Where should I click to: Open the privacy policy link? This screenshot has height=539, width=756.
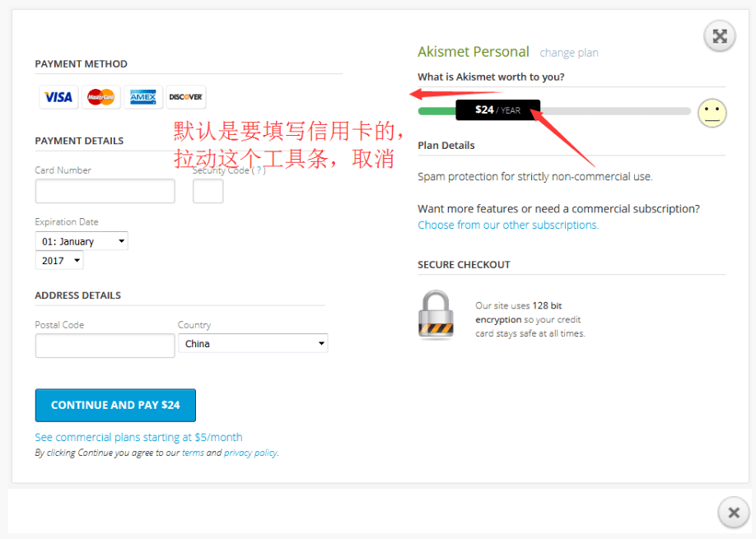point(250,453)
